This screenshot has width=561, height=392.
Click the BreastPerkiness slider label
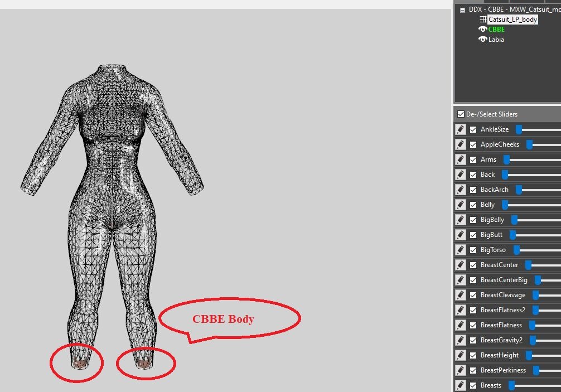click(503, 370)
